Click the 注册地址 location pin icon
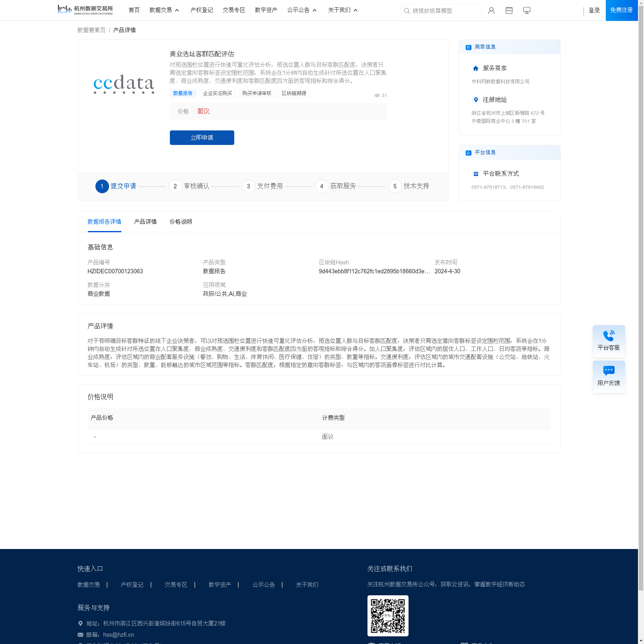The image size is (644, 644). 476,100
